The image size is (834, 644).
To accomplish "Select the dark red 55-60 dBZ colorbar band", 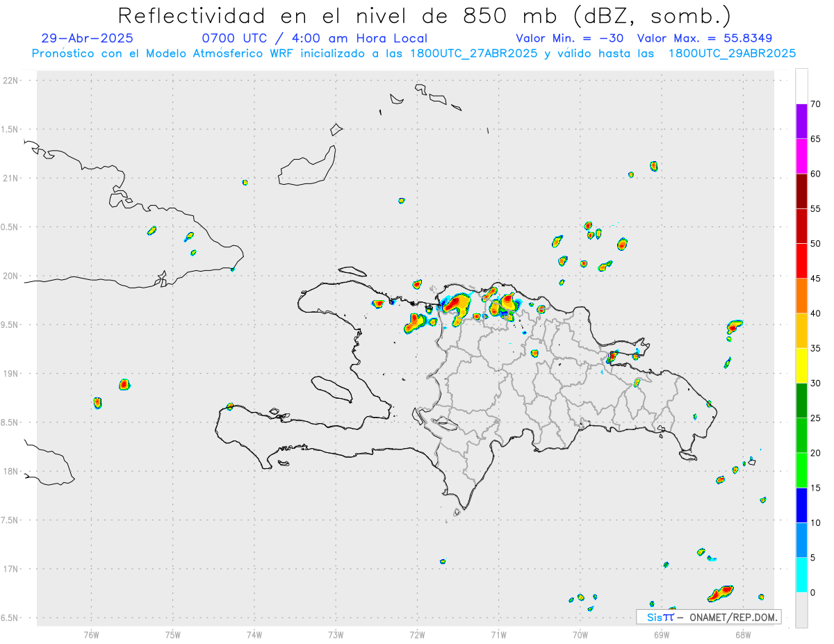I will [801, 191].
